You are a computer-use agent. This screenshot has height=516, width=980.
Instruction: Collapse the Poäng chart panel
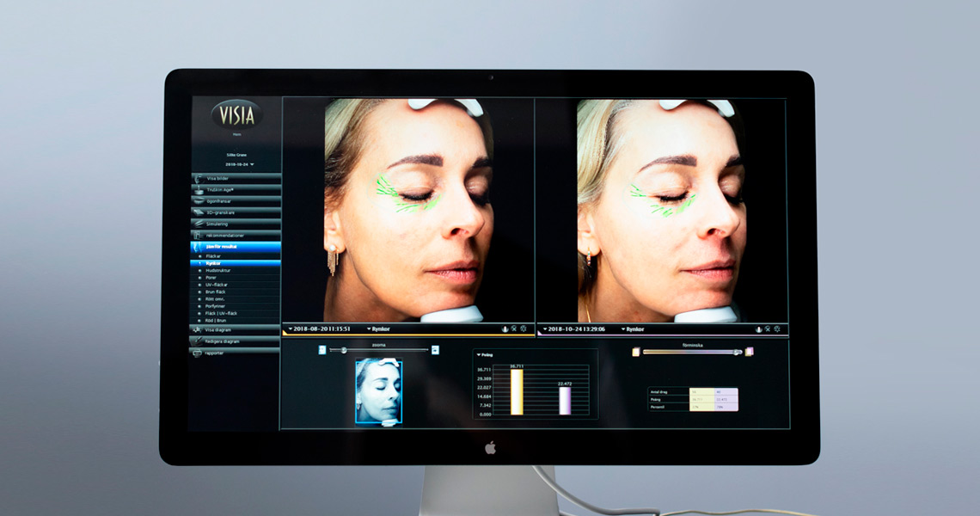click(479, 354)
